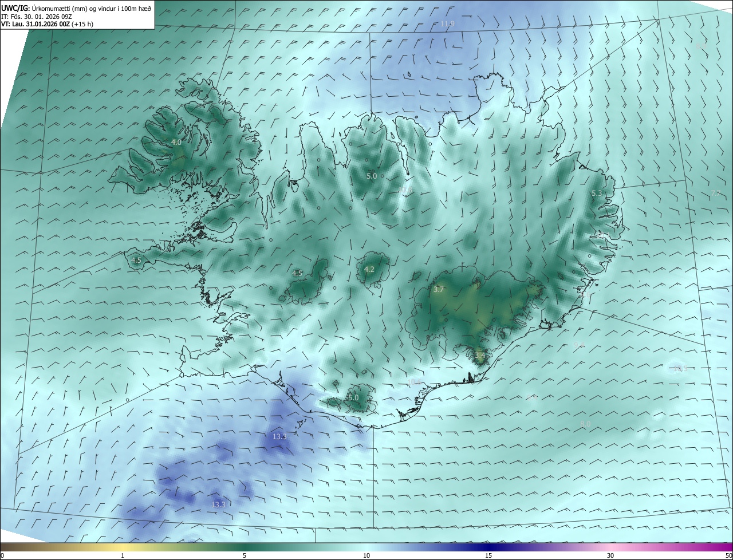Screen dimensions: 733x560
Task: Click the "VT: Lau. 31.01.2026 00Z (+15 h)" line
Action: 46,24
